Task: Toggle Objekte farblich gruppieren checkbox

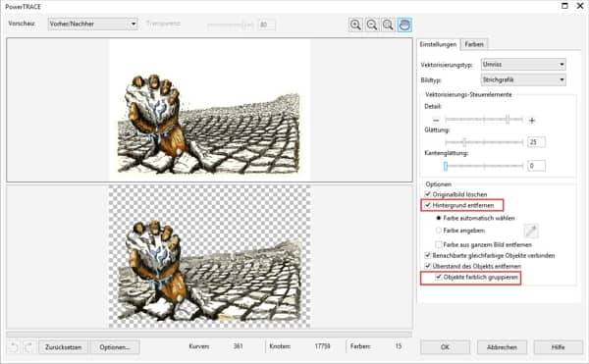Action: tap(438, 277)
